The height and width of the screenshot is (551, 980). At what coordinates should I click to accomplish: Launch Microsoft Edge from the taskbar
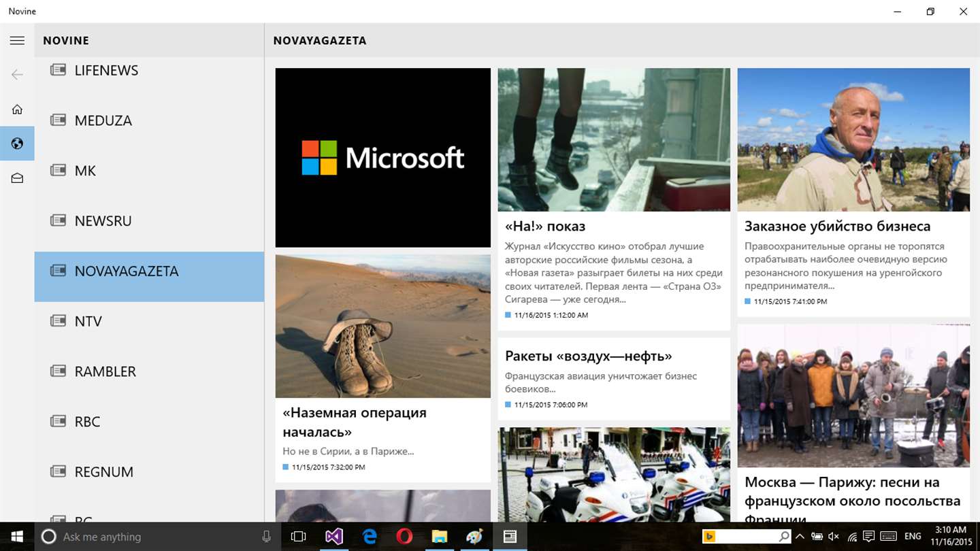[370, 537]
